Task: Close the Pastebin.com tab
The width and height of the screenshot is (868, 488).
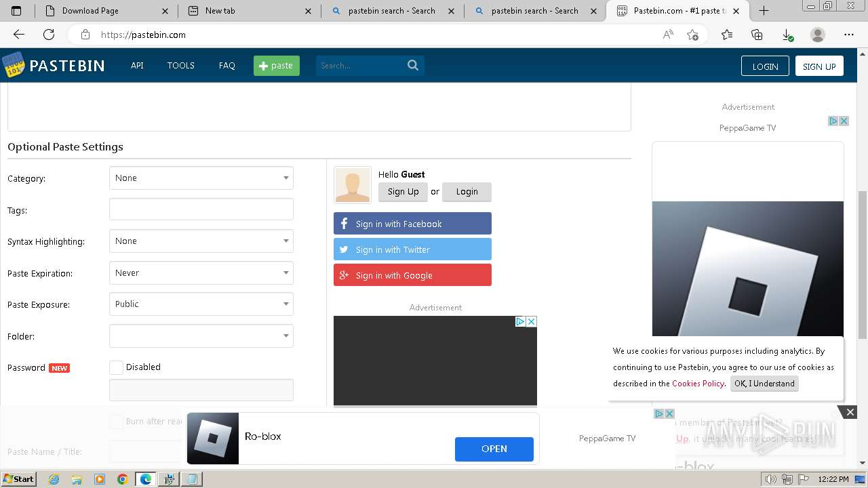Action: point(736,11)
